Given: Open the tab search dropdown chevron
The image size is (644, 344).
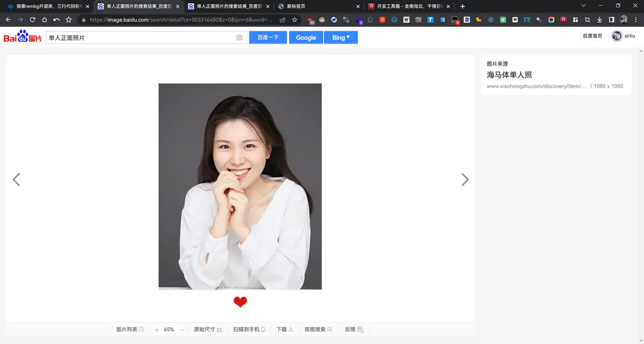Looking at the screenshot, I should coord(583,6).
